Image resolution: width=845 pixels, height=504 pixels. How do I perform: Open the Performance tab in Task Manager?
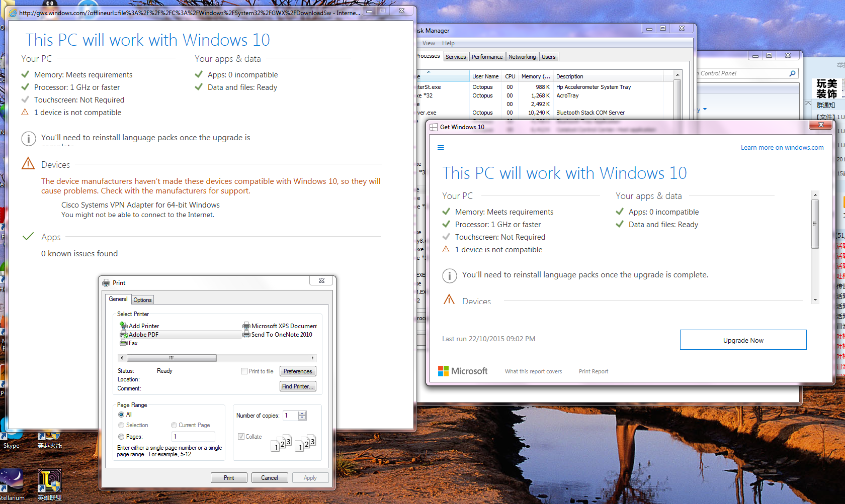(487, 57)
